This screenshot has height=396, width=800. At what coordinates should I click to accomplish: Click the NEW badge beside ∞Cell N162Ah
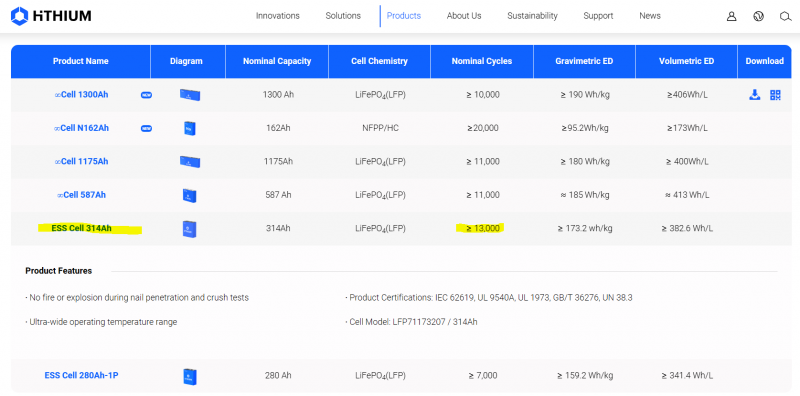pyautogui.click(x=146, y=129)
